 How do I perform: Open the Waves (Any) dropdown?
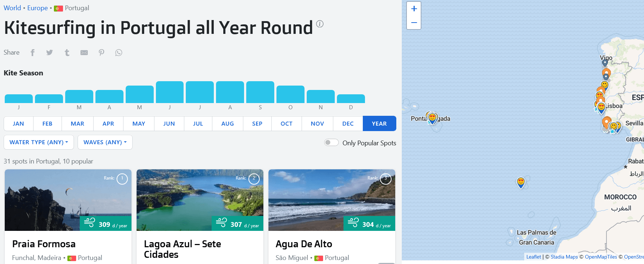[105, 142]
